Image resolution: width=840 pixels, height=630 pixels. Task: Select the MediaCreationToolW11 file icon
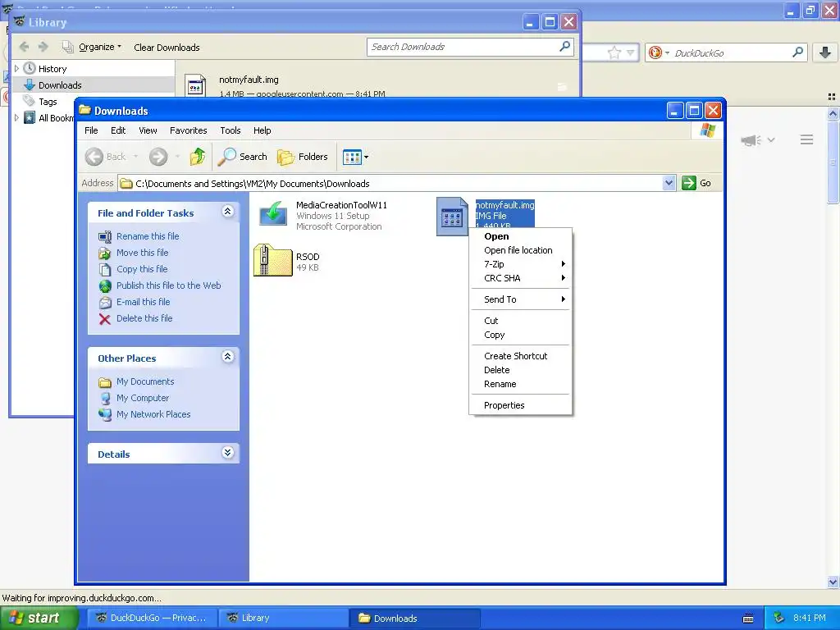point(273,214)
